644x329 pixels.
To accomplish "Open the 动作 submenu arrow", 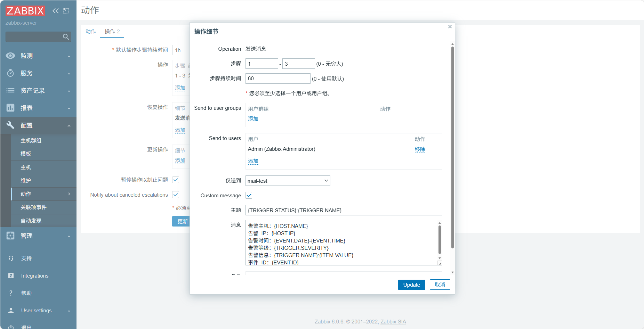I will [69, 194].
